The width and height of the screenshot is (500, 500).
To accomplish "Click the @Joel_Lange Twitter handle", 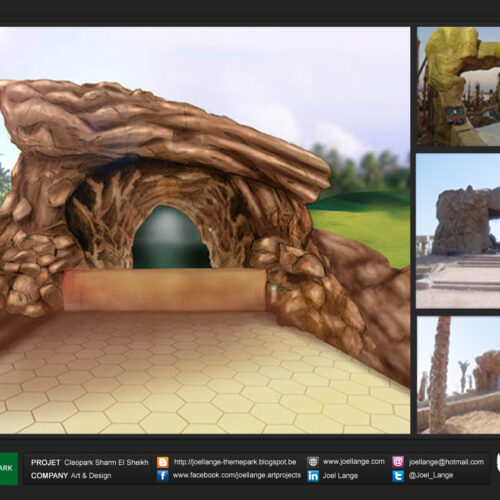I will (431, 476).
